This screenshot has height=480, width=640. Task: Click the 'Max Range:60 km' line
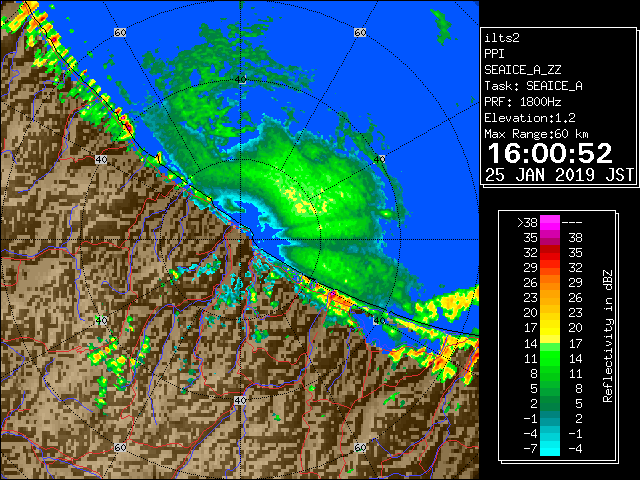tap(536, 134)
